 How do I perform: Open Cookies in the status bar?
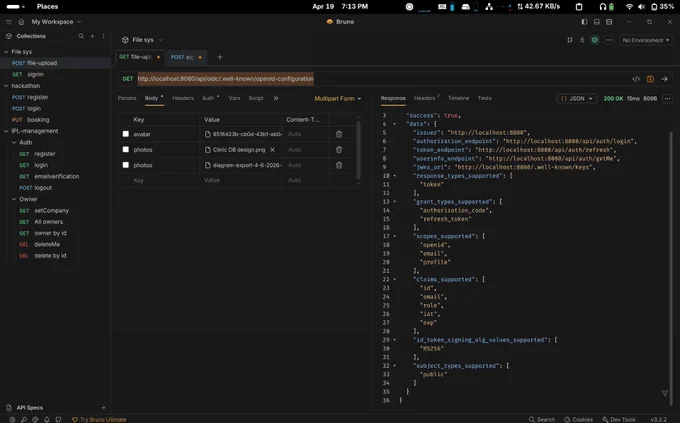[x=579, y=420]
